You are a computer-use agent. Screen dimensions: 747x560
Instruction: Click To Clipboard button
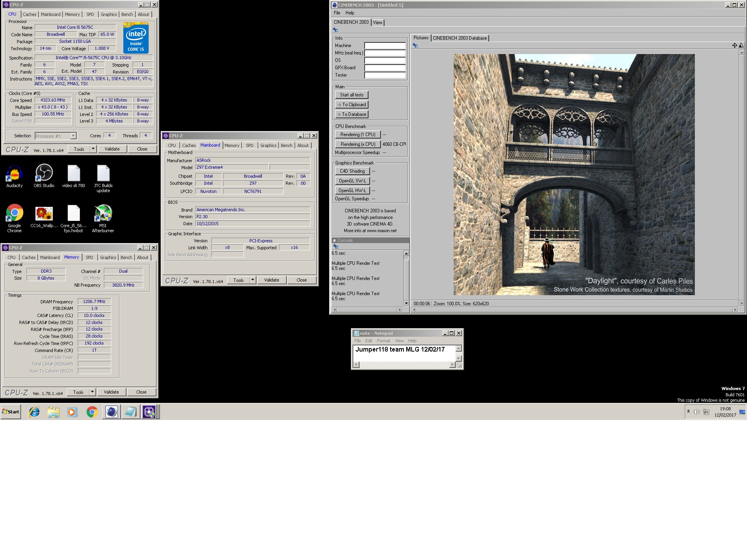pyautogui.click(x=352, y=105)
